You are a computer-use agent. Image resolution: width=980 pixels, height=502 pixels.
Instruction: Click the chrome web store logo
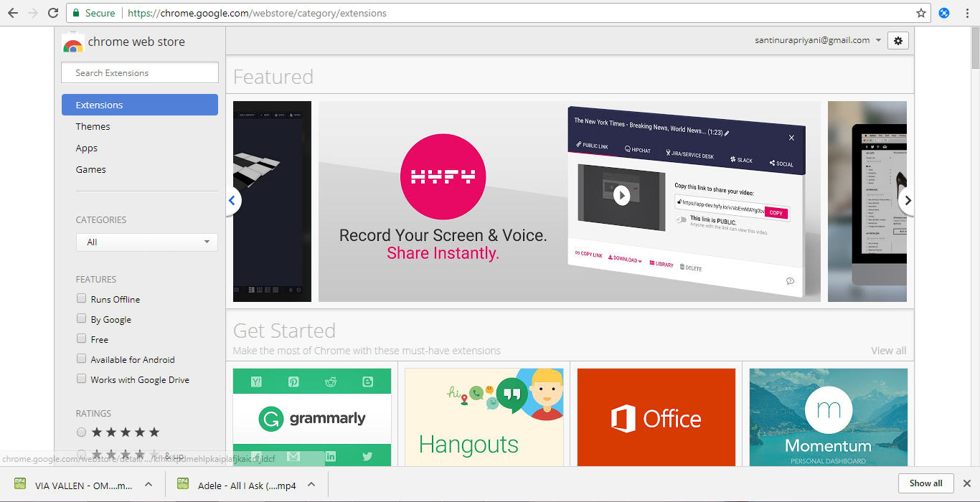click(72, 43)
